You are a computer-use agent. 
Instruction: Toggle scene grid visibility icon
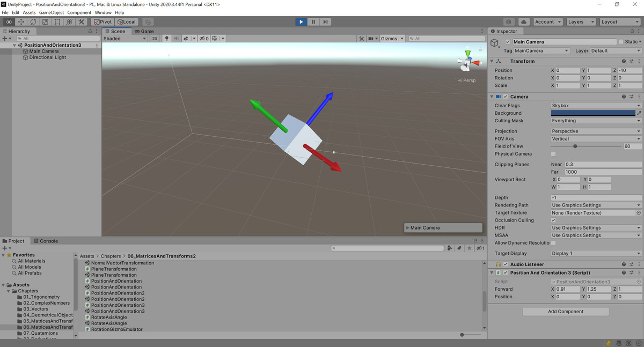point(215,39)
